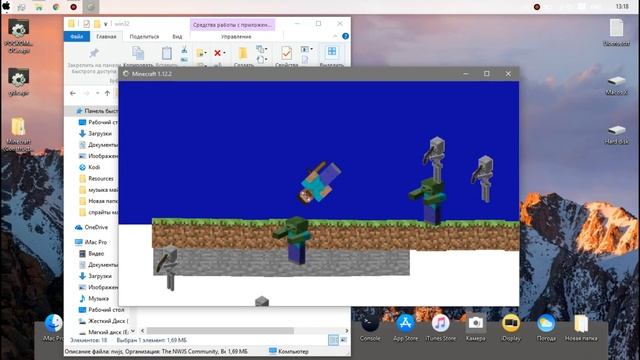Click the pin to Quick Access icon
Screen dimensions: 640x360
point(94,53)
